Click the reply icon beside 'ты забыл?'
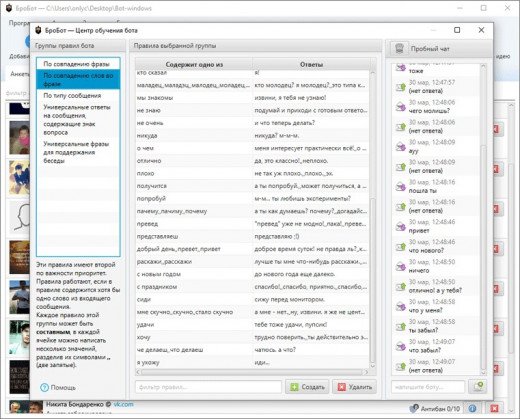This screenshot has width=520, height=419. 400,327
